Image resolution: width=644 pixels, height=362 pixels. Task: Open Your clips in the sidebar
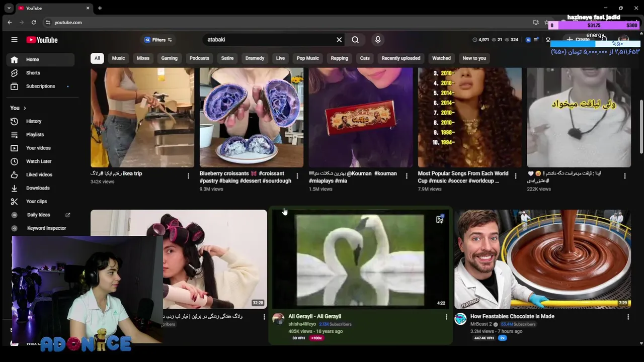(40, 201)
